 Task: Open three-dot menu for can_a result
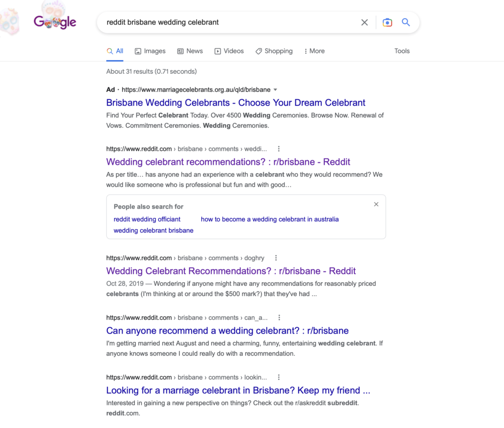tap(280, 317)
